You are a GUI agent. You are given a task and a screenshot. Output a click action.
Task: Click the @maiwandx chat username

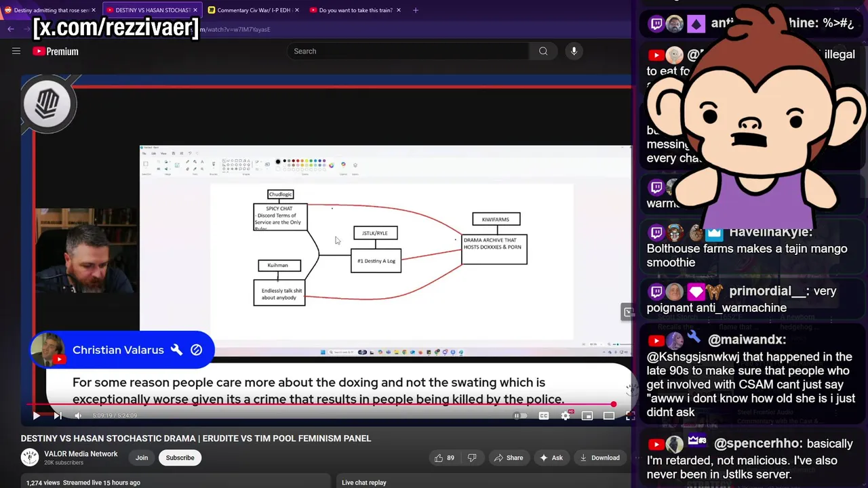(747, 340)
